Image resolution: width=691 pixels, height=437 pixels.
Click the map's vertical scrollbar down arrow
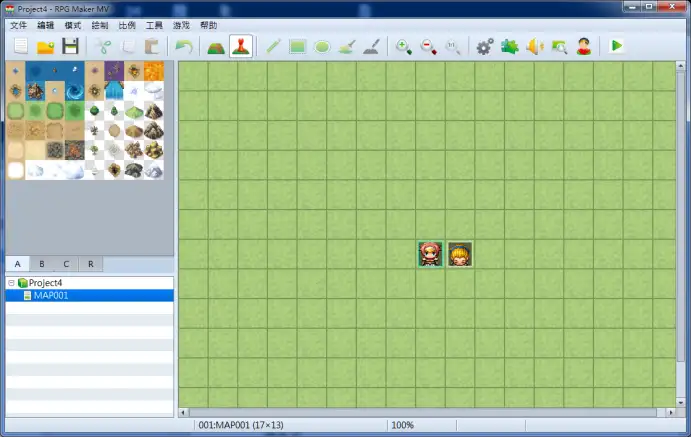tap(680, 402)
